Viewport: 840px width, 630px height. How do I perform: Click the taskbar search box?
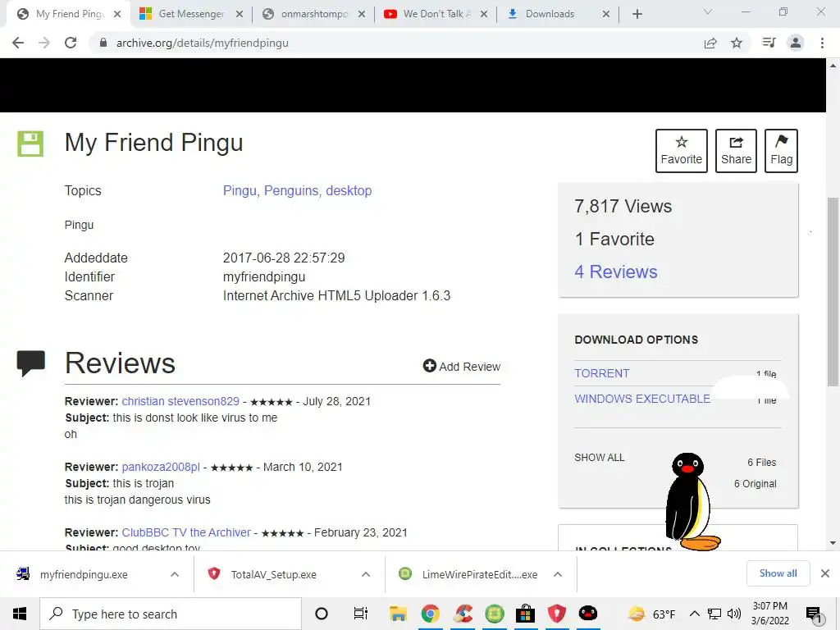171,614
